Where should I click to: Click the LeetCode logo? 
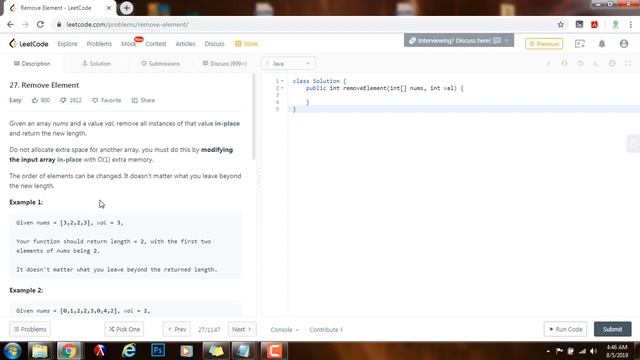click(29, 44)
